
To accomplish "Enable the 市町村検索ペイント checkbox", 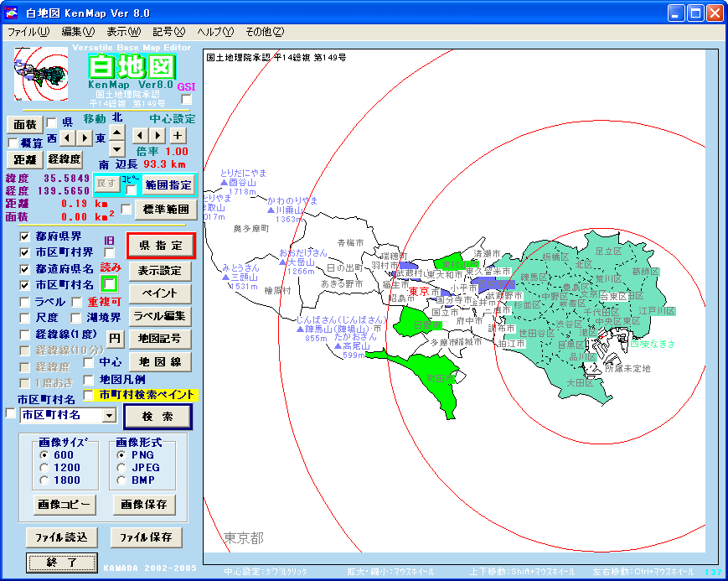I will [88, 395].
